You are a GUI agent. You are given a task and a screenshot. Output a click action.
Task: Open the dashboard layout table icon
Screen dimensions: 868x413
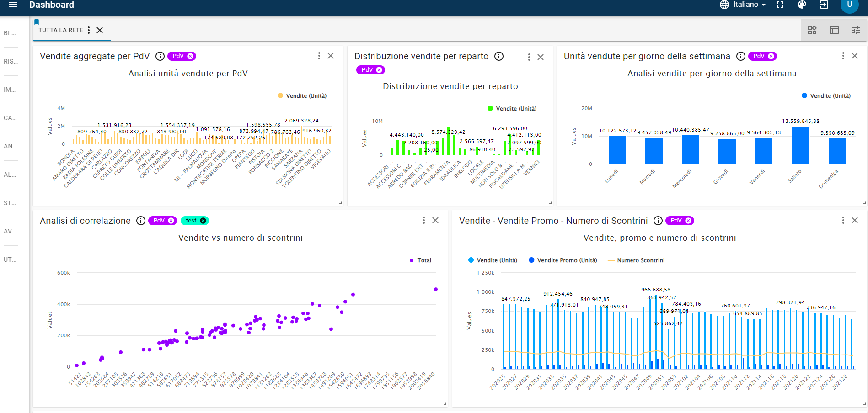[834, 30]
